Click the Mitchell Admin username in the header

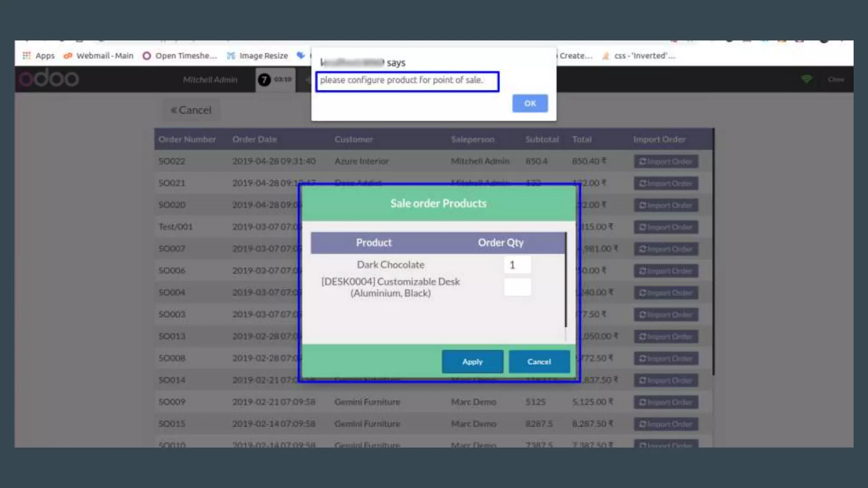(x=210, y=80)
